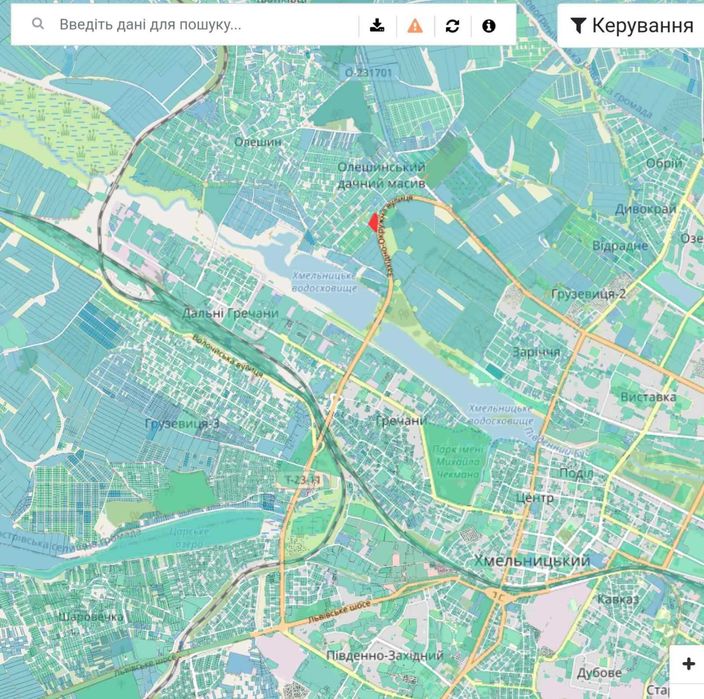704x699 pixels.
Task: Click the Парк імені Михайла Чекмана label
Action: (x=458, y=462)
